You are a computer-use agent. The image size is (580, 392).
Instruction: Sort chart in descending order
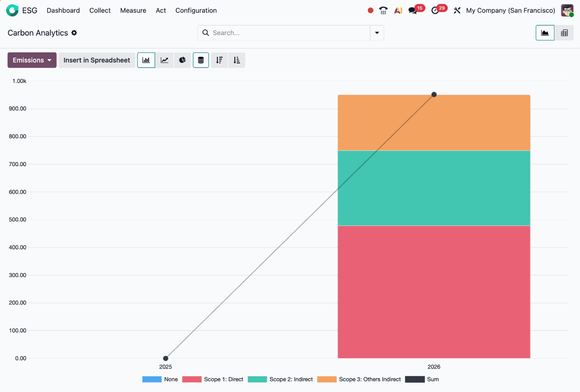point(219,60)
